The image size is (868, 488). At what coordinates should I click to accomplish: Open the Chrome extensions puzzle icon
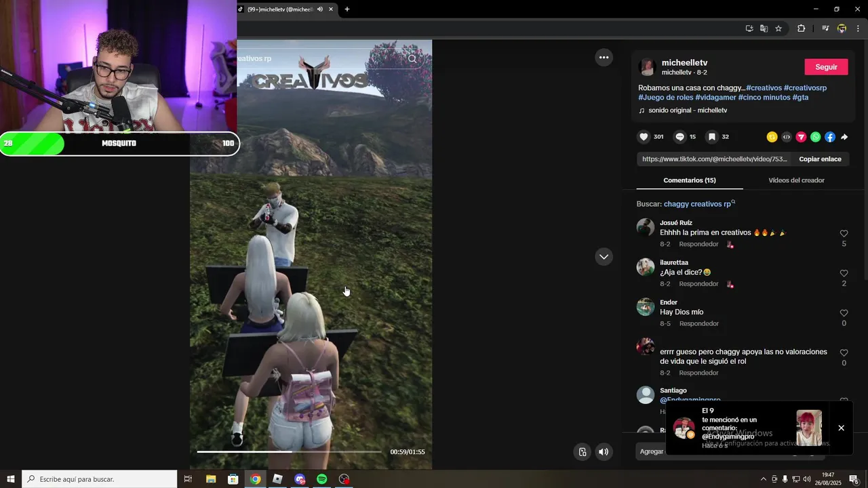pos(801,28)
